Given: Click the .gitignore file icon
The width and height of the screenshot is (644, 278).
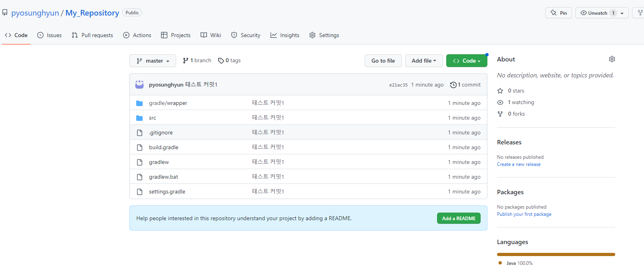Looking at the screenshot, I should [x=139, y=133].
